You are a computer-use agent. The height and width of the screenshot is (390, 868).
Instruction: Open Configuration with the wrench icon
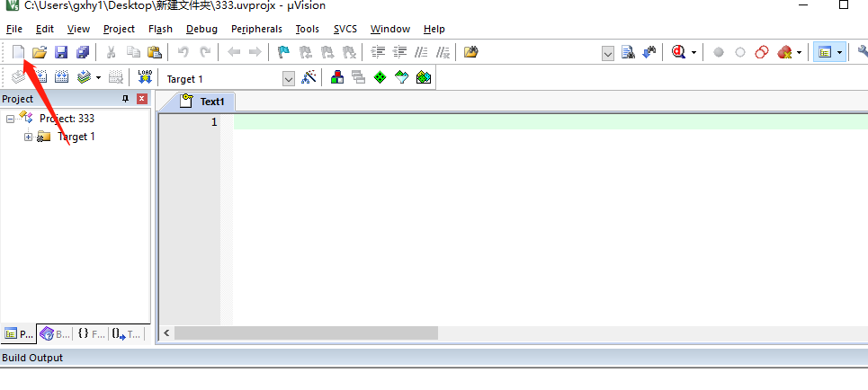click(863, 52)
